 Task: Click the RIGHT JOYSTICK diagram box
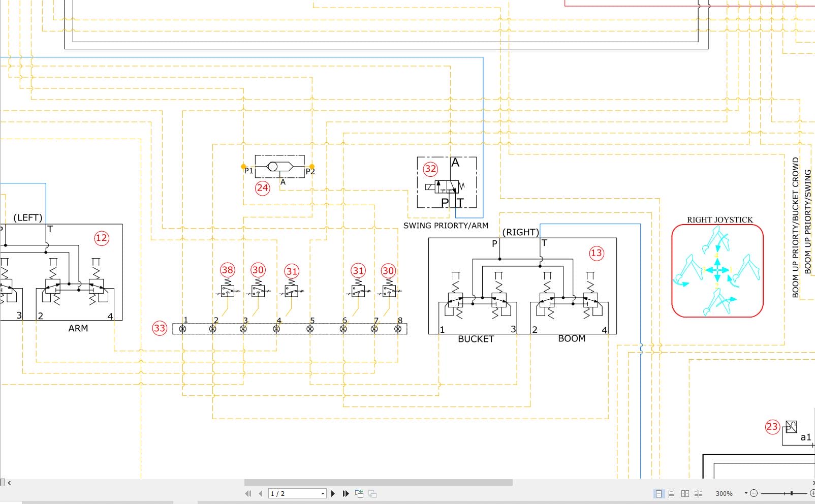pos(717,271)
